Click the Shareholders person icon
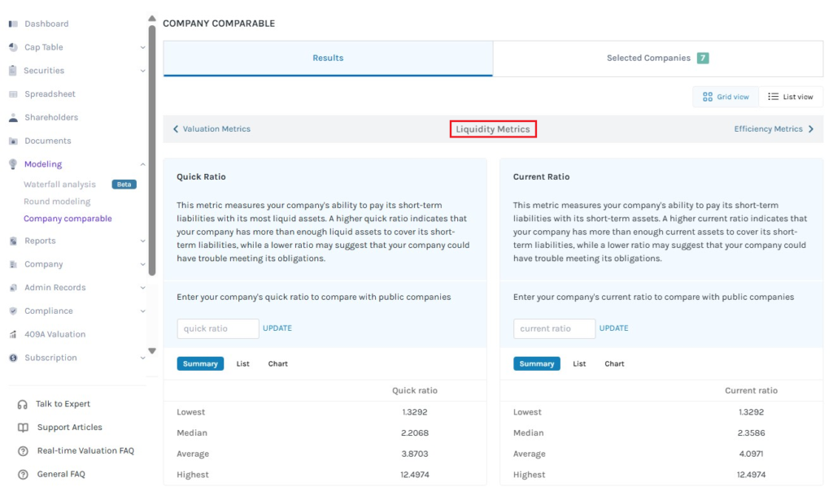 point(13,117)
